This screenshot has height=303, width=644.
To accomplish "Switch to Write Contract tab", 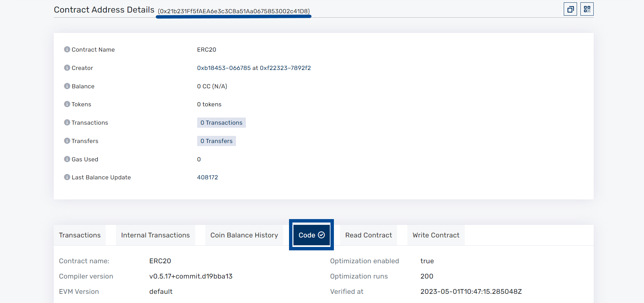I will [436, 235].
